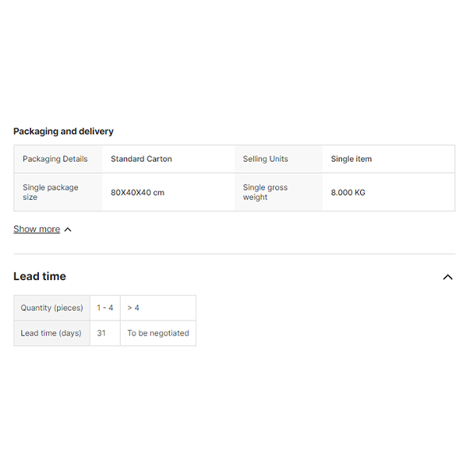
Task: Click the Show more link
Action: tap(36, 229)
